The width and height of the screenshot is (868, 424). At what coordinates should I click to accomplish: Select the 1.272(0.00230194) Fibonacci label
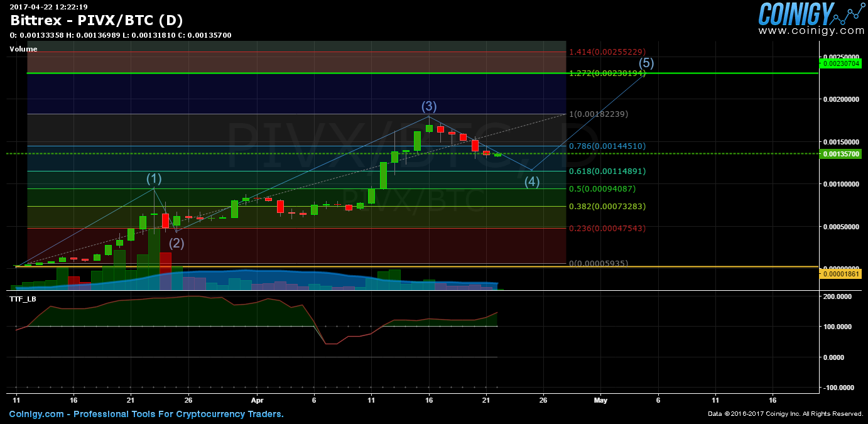pos(607,73)
